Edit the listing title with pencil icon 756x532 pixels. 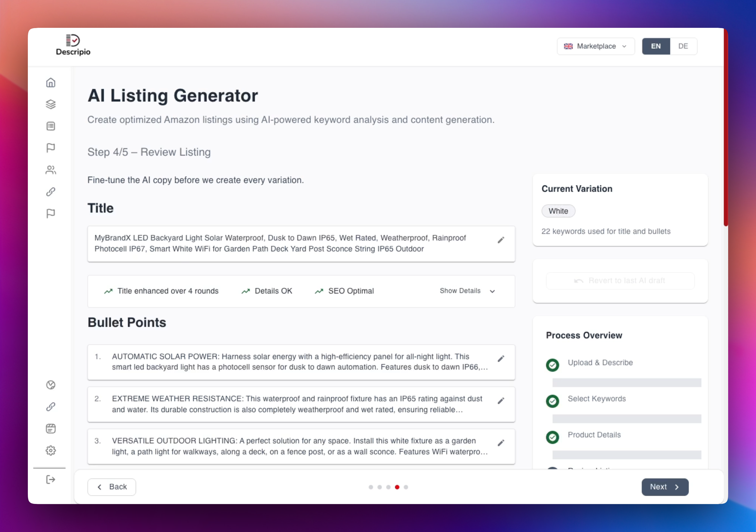[501, 240]
